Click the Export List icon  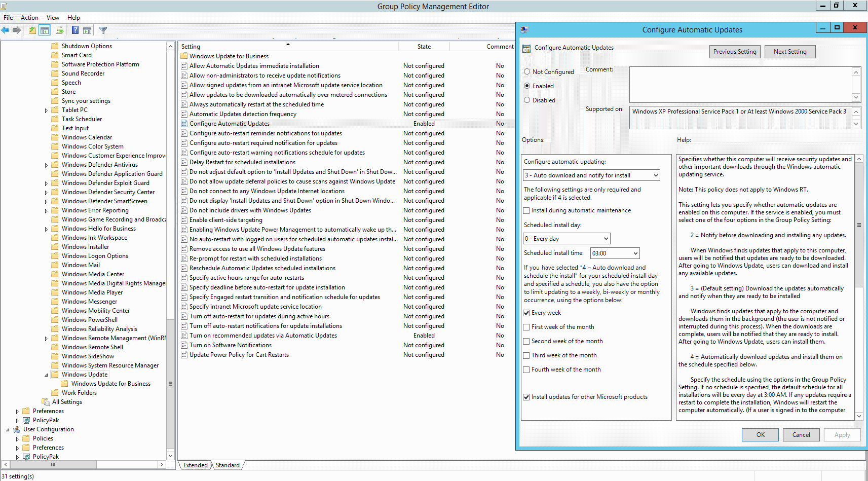coord(59,30)
